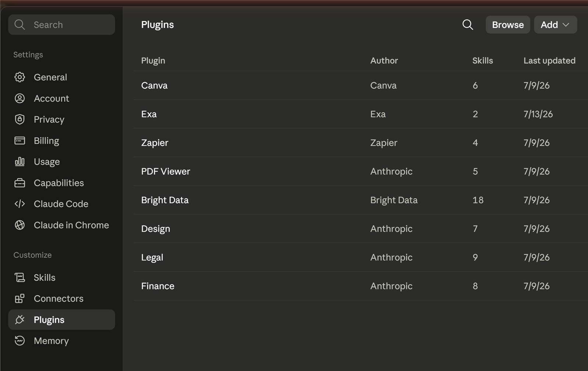Sort by the Last updated column header

(549, 61)
